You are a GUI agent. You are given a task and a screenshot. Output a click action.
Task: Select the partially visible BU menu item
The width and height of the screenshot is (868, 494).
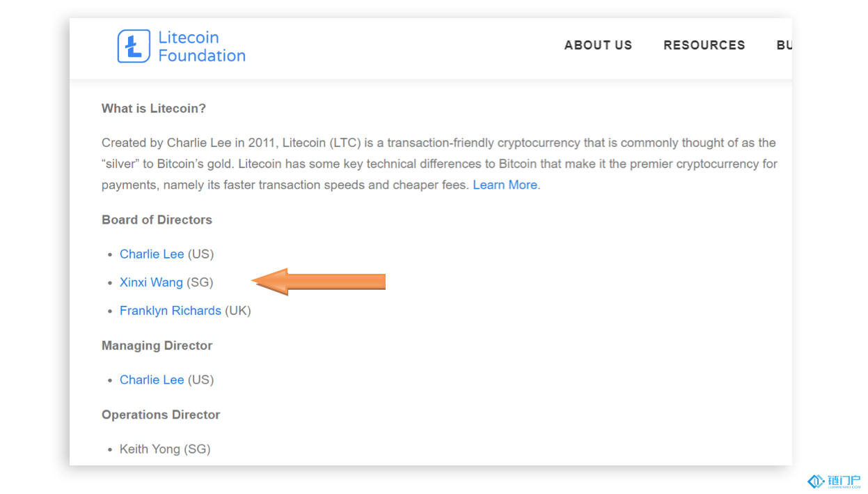click(x=784, y=45)
